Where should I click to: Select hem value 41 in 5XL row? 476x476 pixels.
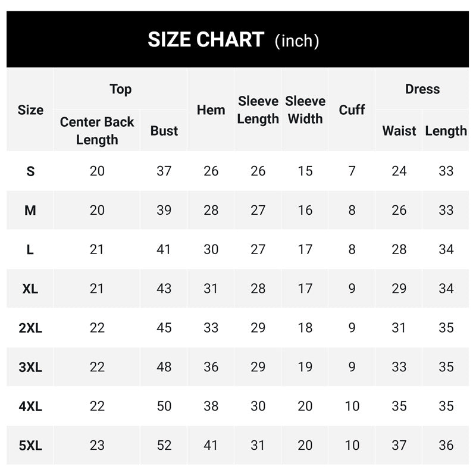(x=211, y=445)
